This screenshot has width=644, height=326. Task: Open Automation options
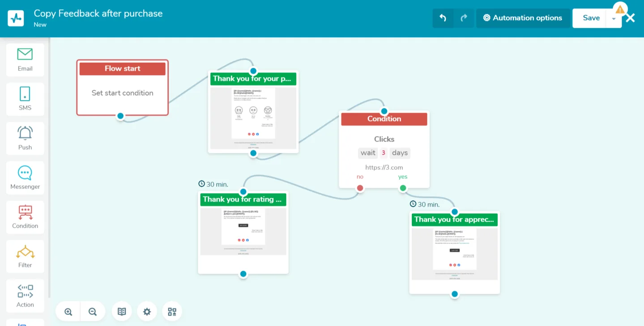click(x=523, y=18)
